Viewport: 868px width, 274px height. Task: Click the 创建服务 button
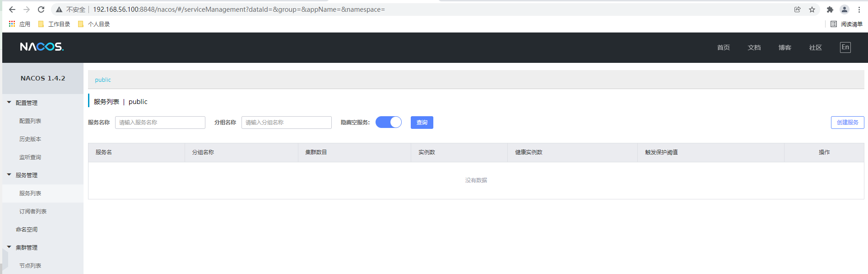click(x=847, y=123)
